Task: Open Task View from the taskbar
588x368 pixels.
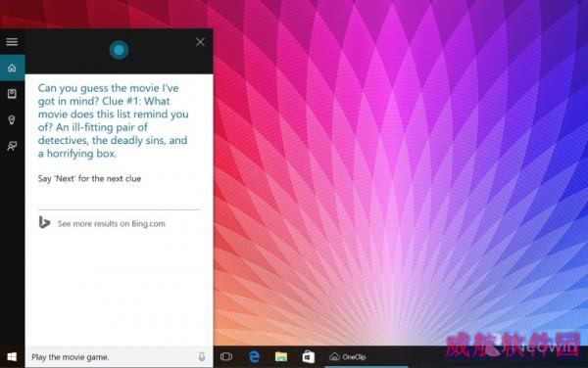Action: point(226,357)
